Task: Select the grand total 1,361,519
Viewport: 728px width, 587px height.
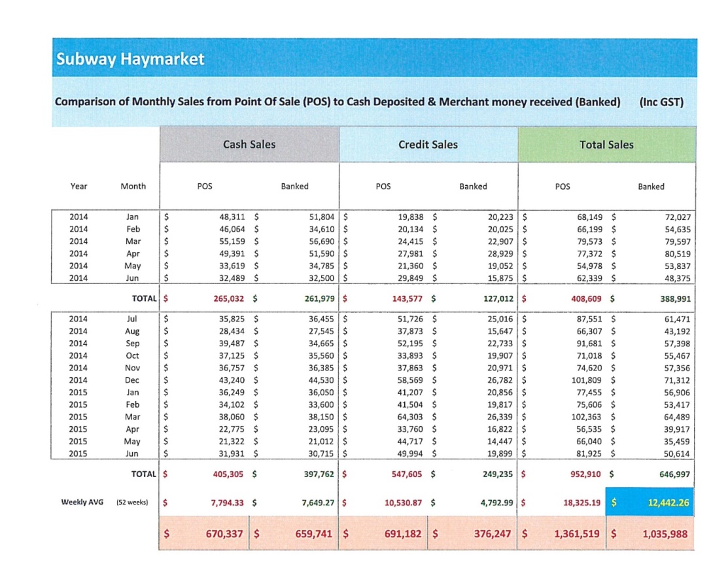Action: [x=577, y=534]
